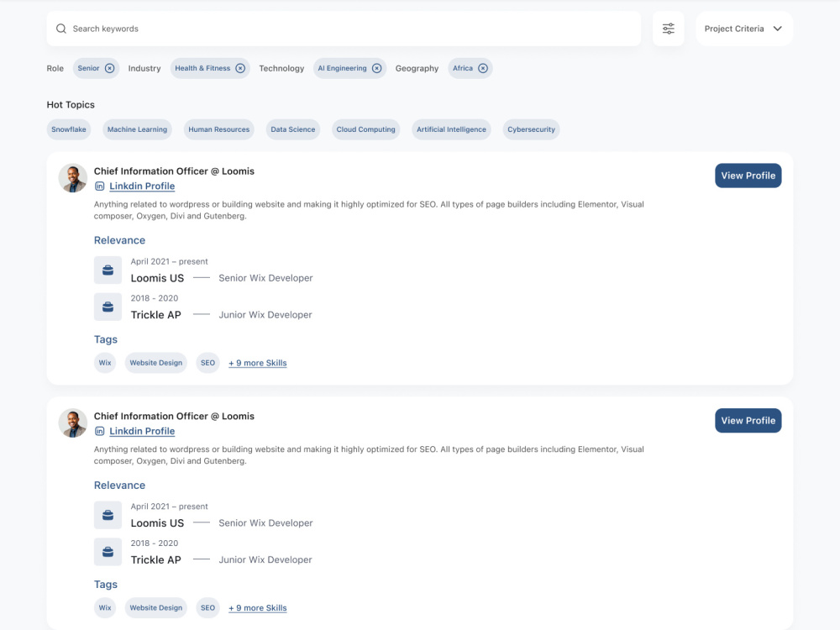
Task: Click the Senior role chip label
Action: 88,68
